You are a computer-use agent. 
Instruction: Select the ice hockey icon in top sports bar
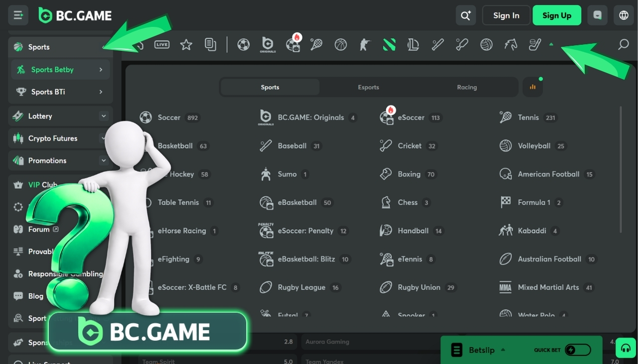click(x=535, y=45)
